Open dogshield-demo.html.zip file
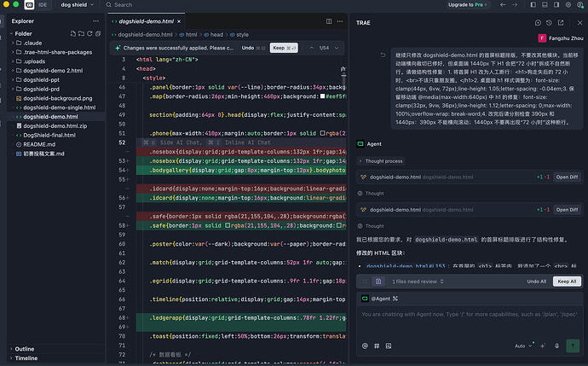The height and width of the screenshot is (366, 588). tap(55, 125)
